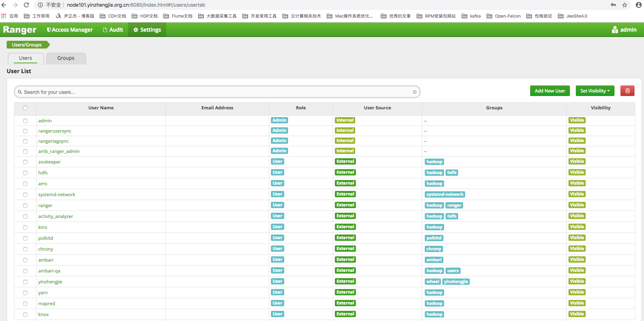644x321 pixels.
Task: Click the magnifier icon in the search box
Action: click(x=20, y=92)
